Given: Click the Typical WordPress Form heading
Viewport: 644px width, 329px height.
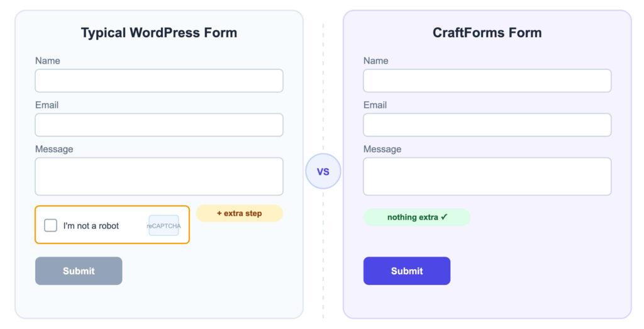Looking at the screenshot, I should [159, 33].
